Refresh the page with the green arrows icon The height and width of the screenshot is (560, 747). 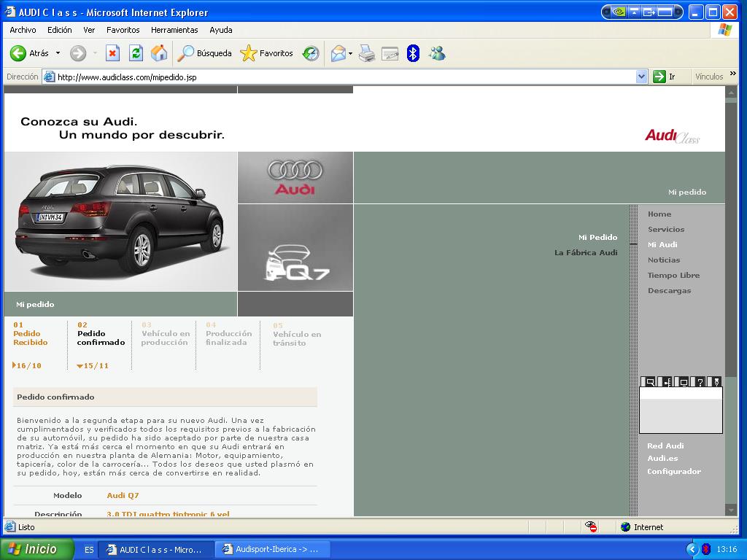pyautogui.click(x=136, y=53)
